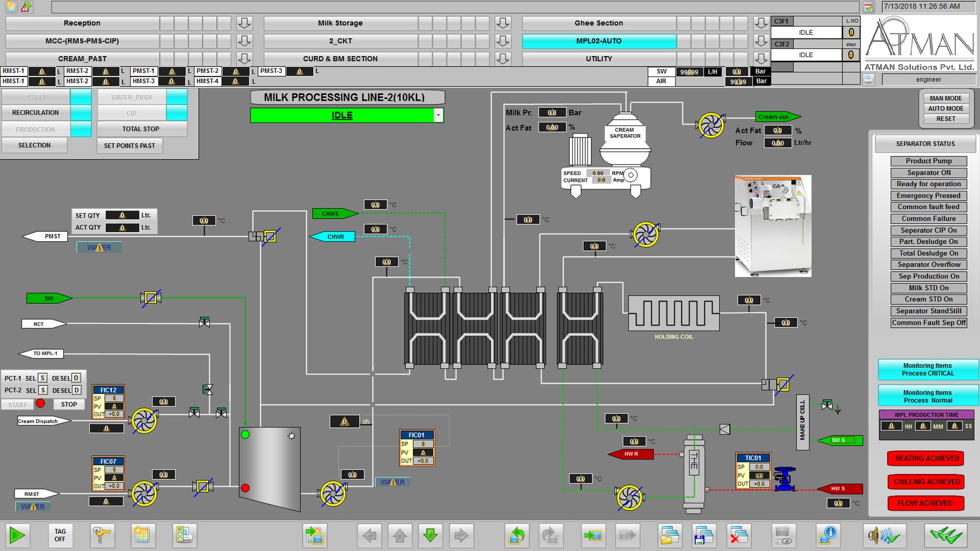Expand the Milk Storage row down arrow

(503, 23)
